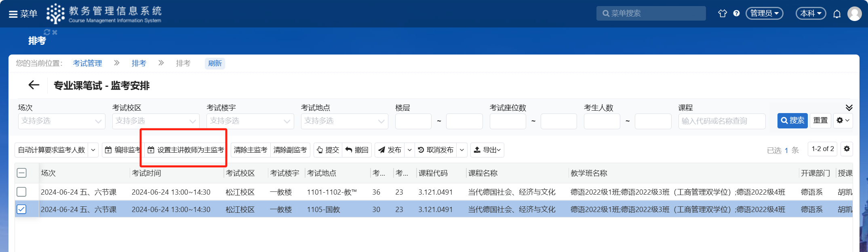
Task: Click the 刷新 refresh button
Action: coord(215,63)
